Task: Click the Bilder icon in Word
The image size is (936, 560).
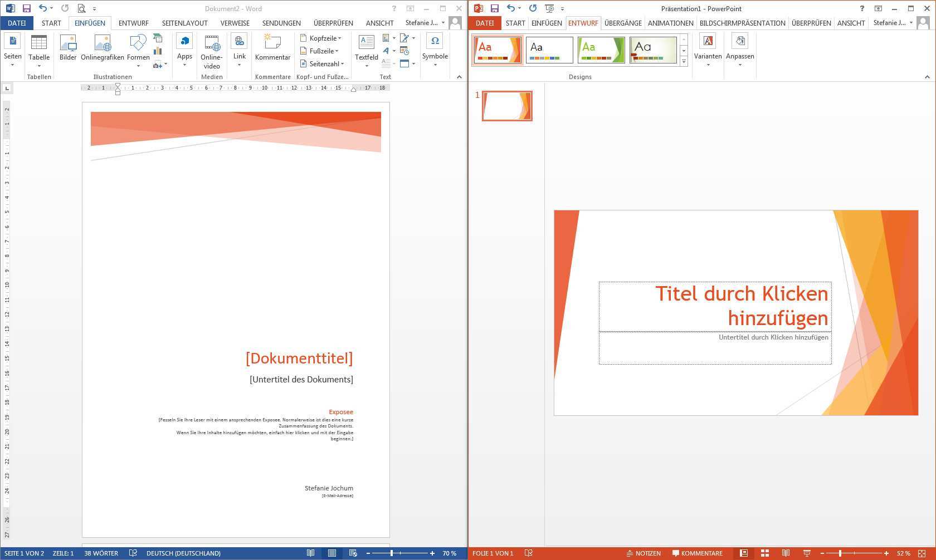Action: pos(68,43)
